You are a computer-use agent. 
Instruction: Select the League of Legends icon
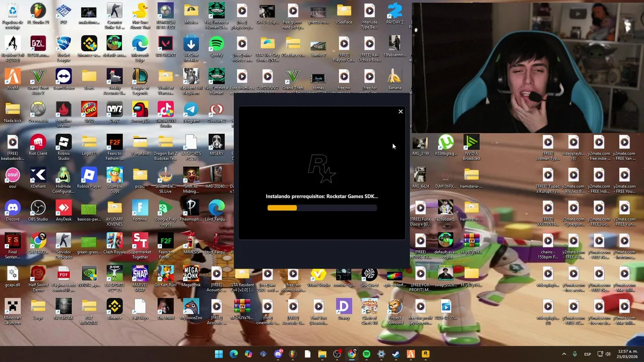pos(140,80)
